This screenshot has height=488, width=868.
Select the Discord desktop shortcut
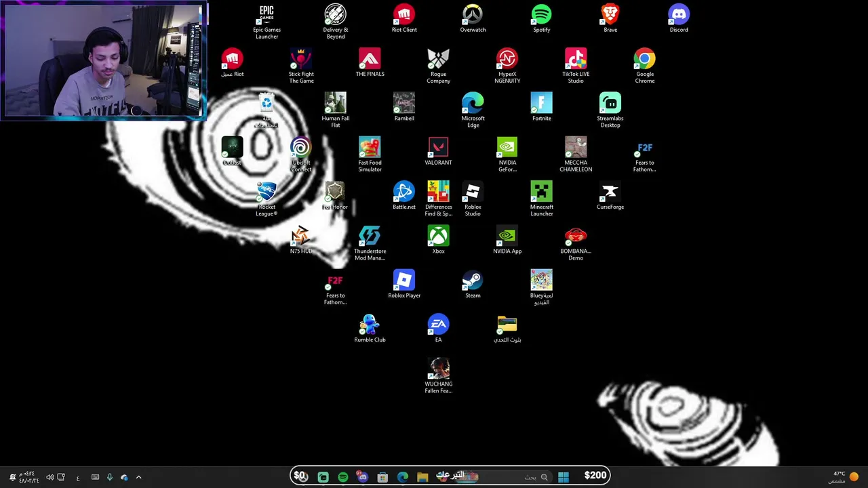tap(679, 18)
